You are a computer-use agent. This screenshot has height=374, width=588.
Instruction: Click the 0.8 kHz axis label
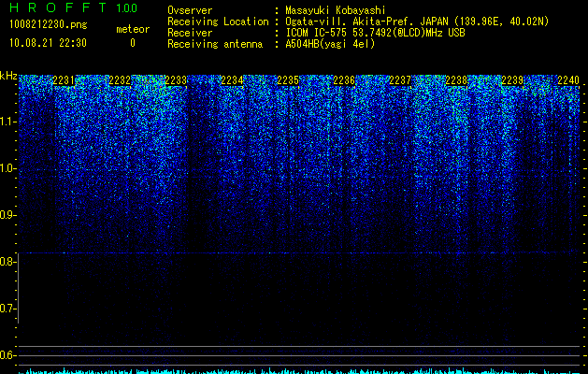pos(8,262)
